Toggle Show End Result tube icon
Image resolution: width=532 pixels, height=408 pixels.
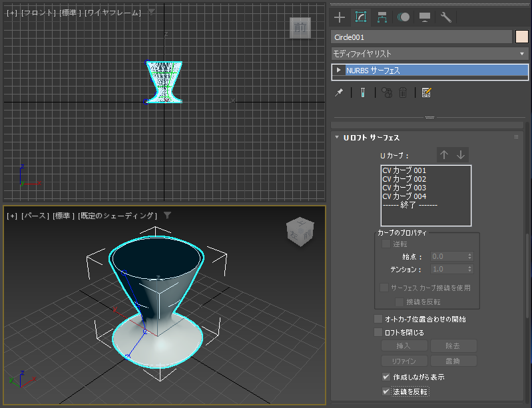tap(363, 93)
